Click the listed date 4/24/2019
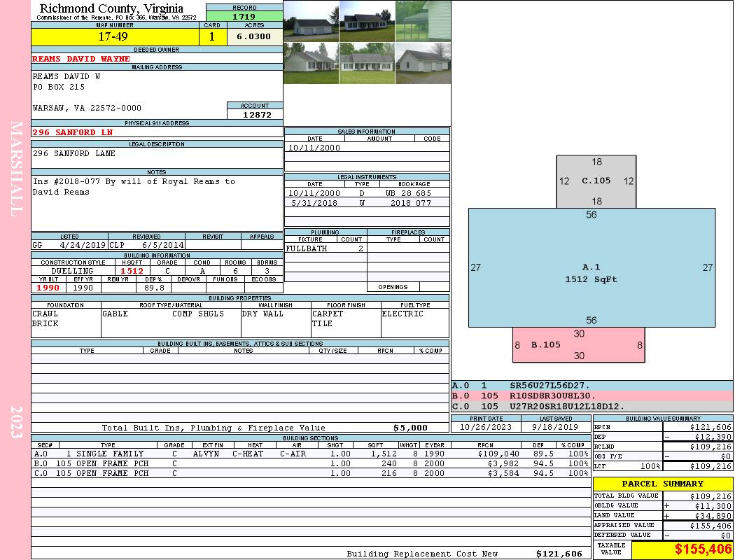735x560 pixels. coord(83,244)
